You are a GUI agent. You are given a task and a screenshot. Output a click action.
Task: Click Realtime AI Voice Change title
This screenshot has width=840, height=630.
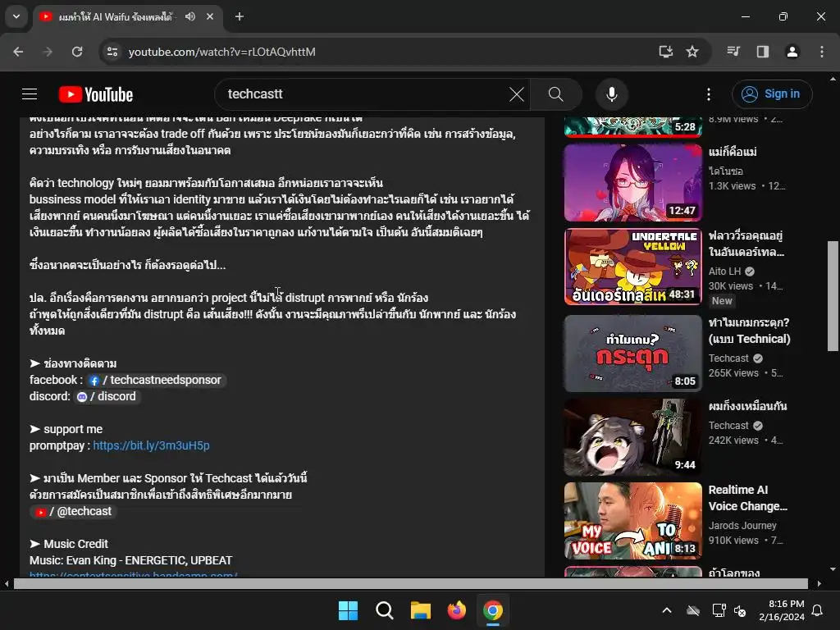point(748,498)
